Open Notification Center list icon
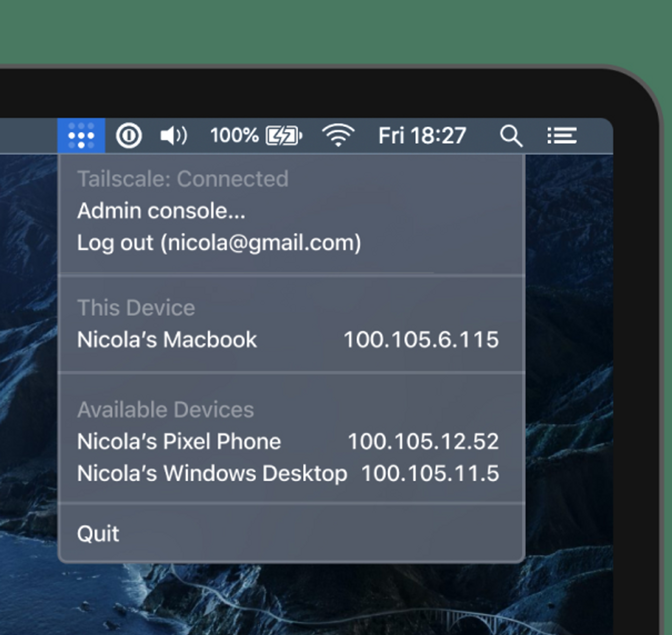Viewport: 672px width, 635px height. (x=562, y=135)
